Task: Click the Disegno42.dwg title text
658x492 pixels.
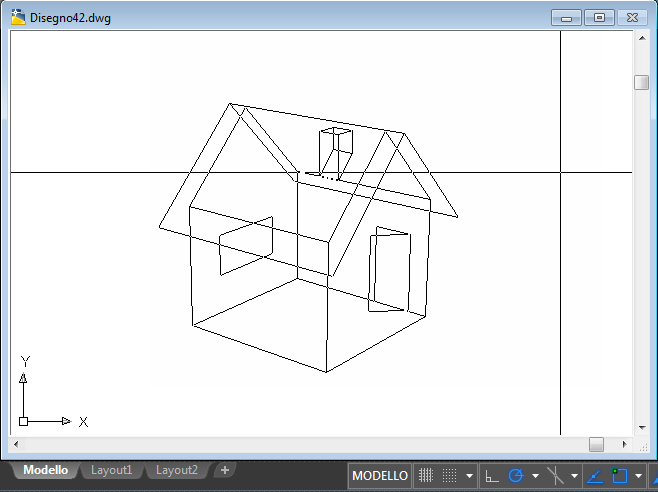Action: [70, 18]
